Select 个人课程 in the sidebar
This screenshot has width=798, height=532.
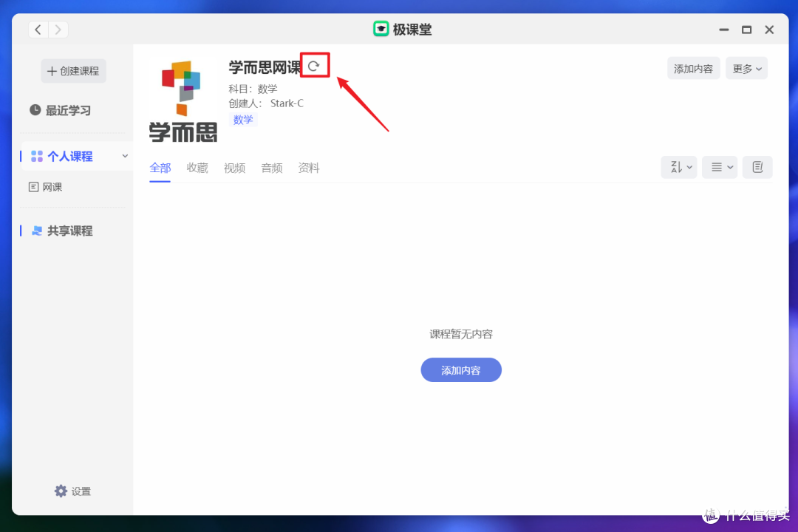pos(76,157)
